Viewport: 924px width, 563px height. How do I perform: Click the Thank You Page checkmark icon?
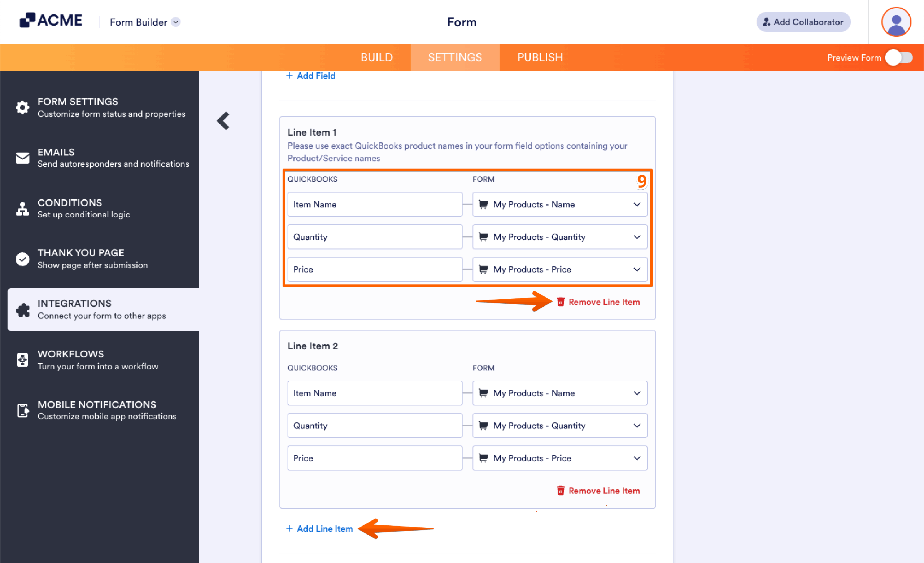tap(22, 259)
